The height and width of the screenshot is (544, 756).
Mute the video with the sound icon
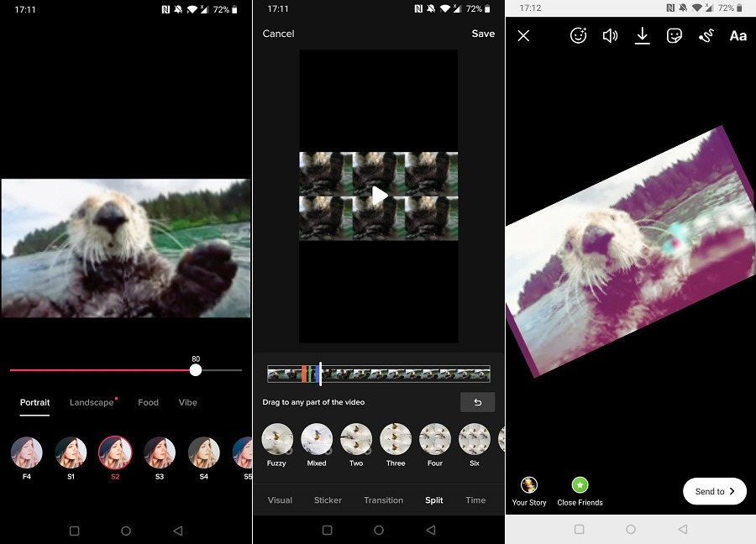click(610, 36)
